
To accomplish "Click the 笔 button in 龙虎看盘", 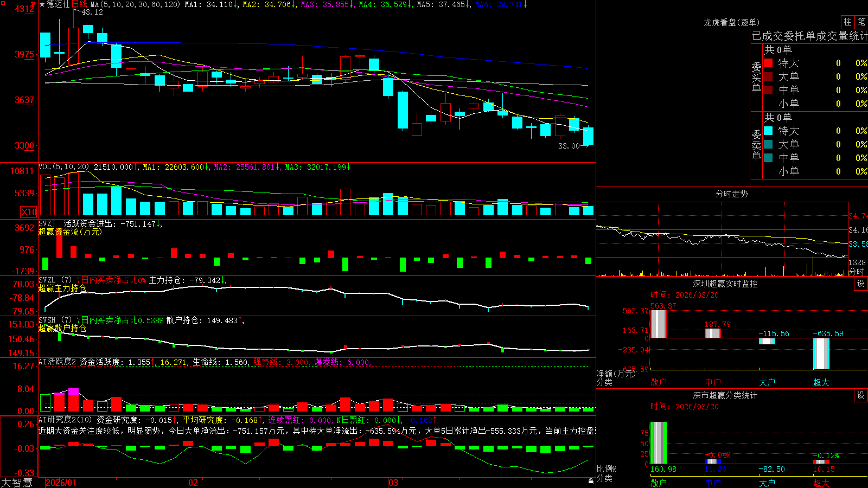I will tap(861, 22).
